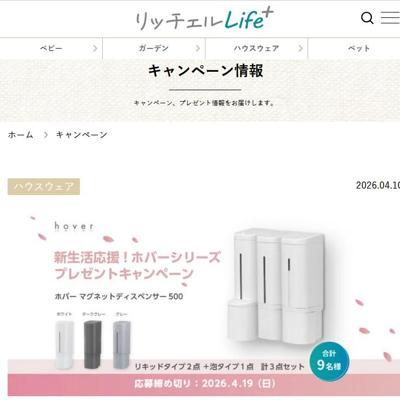Click the キャンペーン breadcrumb link
The image size is (400, 400).
pos(82,135)
